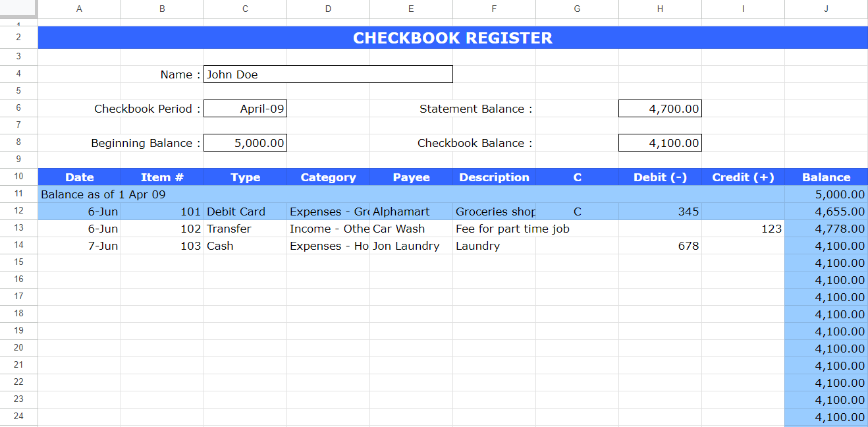The image size is (868, 427).
Task: Select the Date column header cell
Action: click(79, 177)
